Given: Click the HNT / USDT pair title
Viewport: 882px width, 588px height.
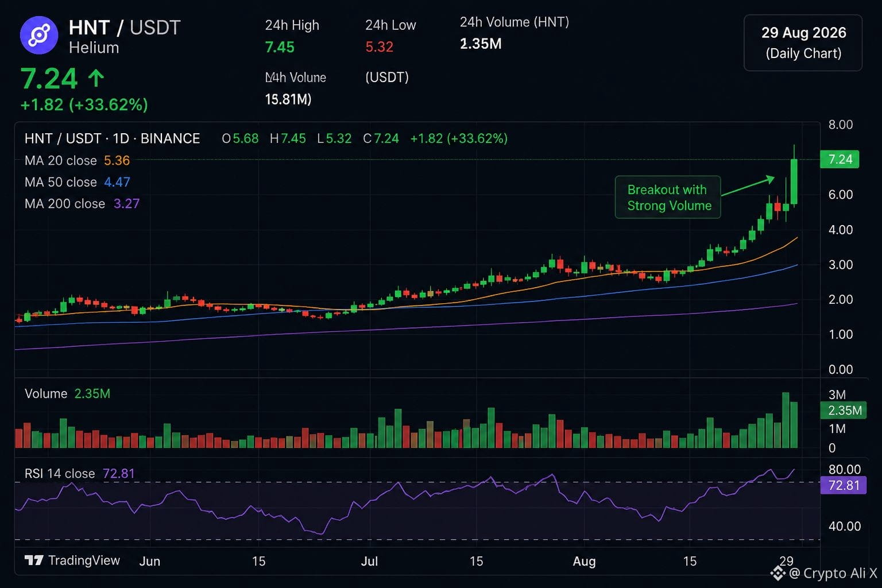Looking at the screenshot, I should click(125, 28).
